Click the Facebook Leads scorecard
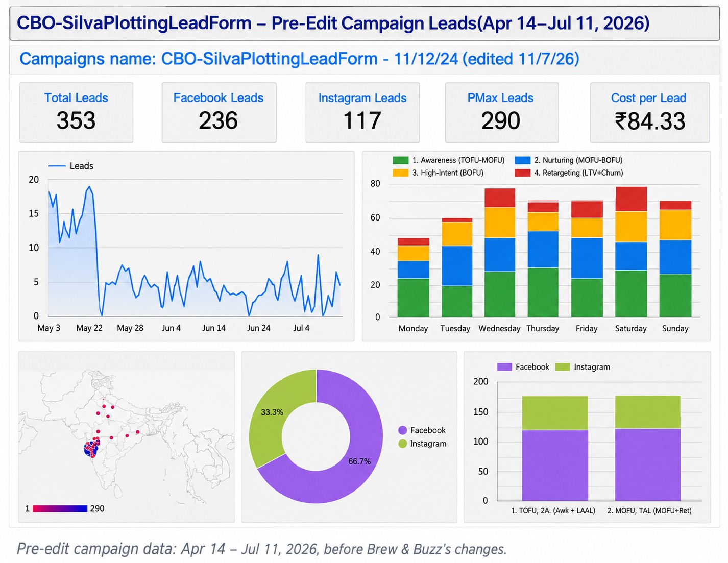 (219, 112)
